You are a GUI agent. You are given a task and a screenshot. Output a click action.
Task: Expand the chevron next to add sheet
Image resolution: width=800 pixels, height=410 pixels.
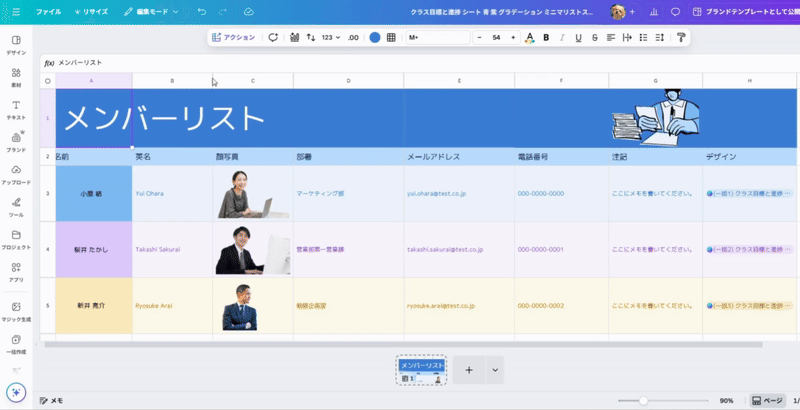pyautogui.click(x=495, y=369)
